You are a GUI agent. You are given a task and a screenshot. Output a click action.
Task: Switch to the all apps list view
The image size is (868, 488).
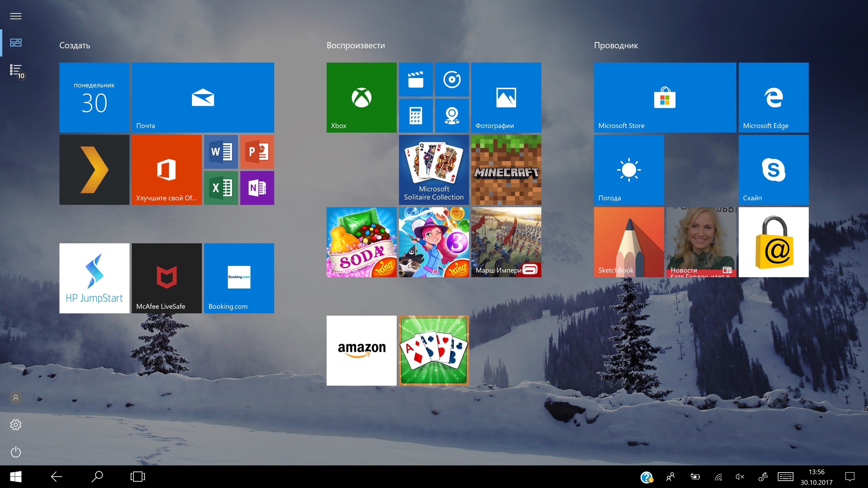(16, 70)
